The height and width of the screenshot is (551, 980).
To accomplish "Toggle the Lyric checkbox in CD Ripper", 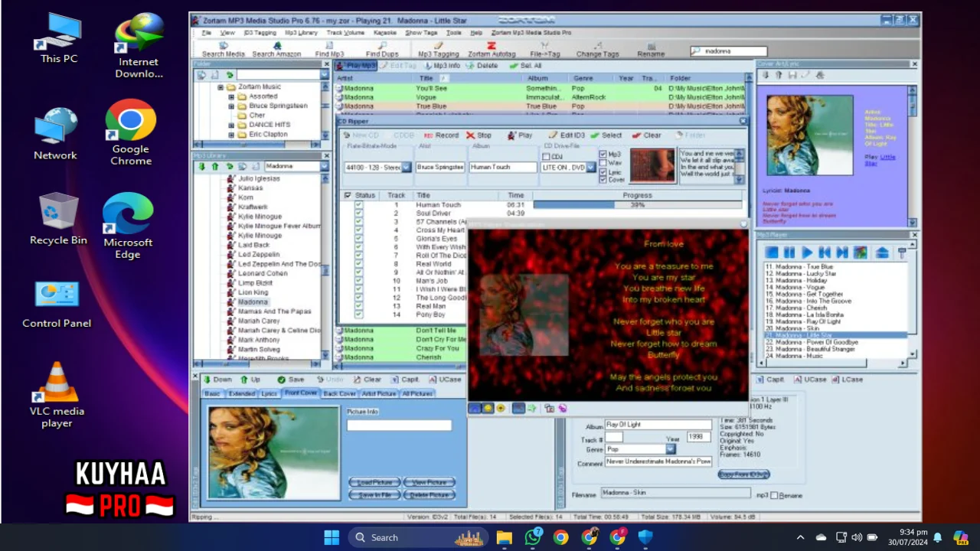I will coord(603,171).
